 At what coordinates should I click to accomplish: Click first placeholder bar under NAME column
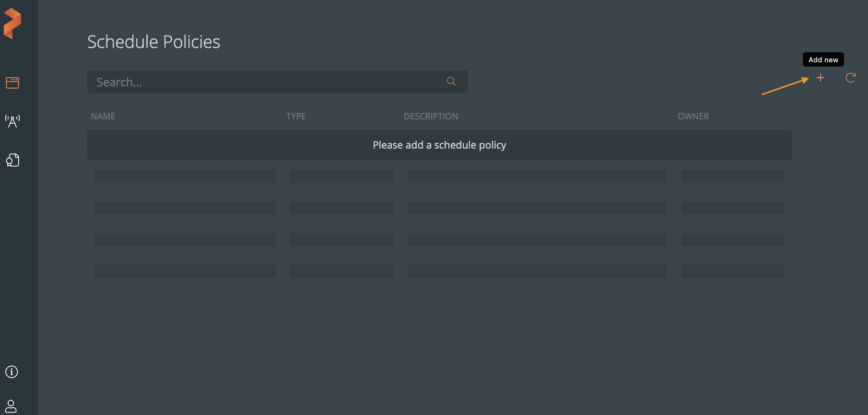pos(185,176)
